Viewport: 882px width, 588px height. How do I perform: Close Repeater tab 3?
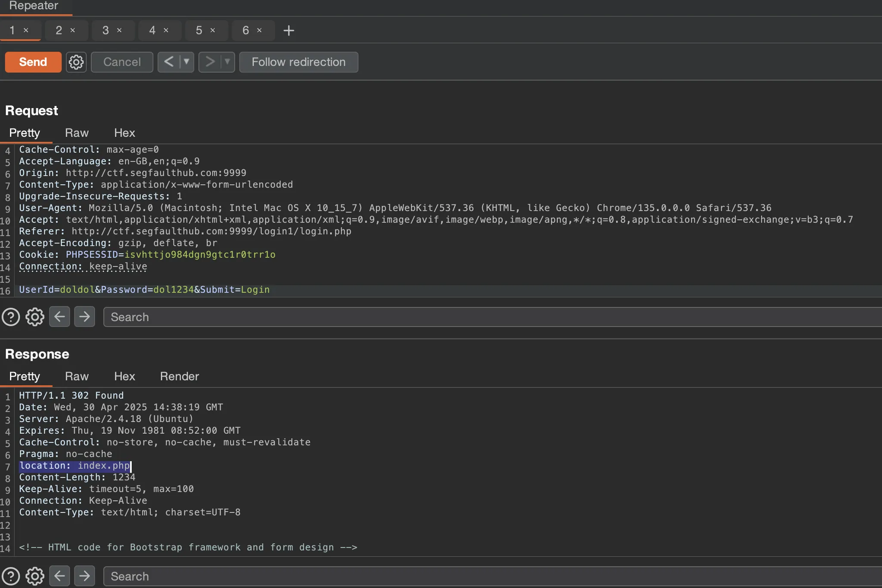(x=119, y=30)
